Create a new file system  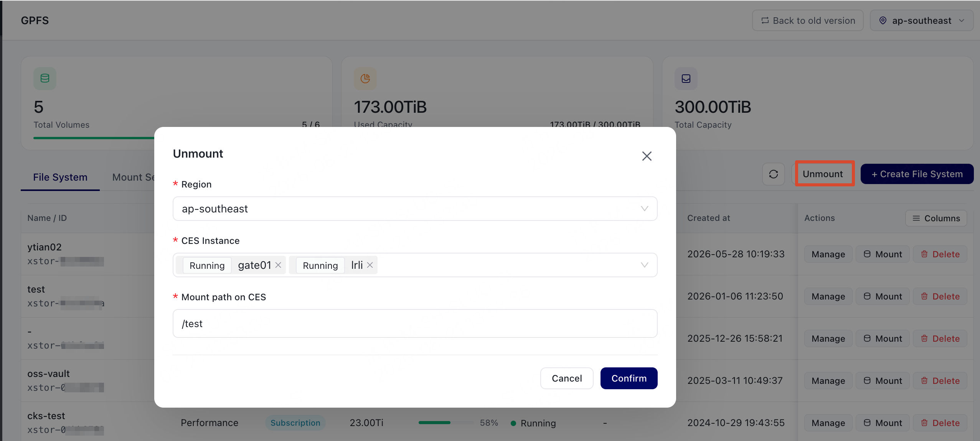coord(917,174)
